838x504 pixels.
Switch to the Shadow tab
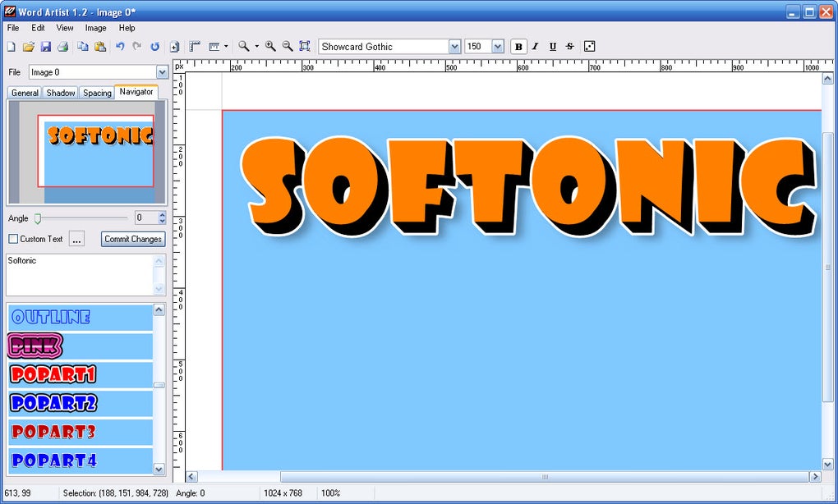point(61,93)
